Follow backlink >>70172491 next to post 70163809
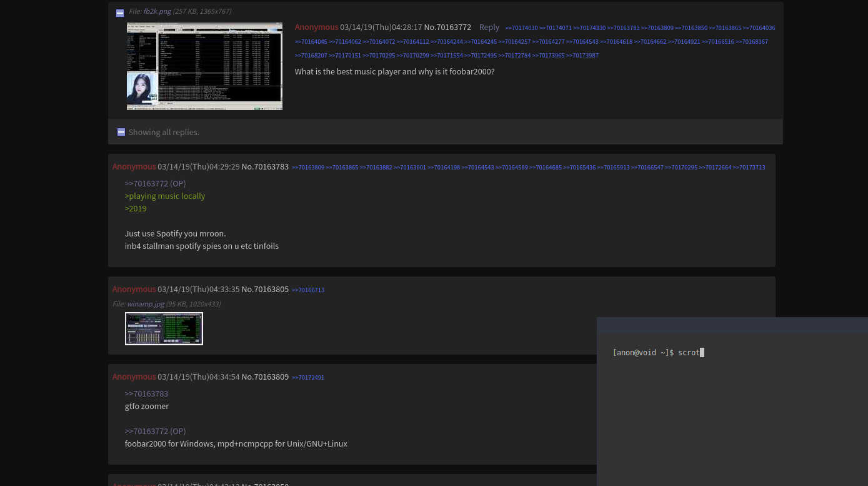This screenshot has height=486, width=868. click(x=308, y=377)
